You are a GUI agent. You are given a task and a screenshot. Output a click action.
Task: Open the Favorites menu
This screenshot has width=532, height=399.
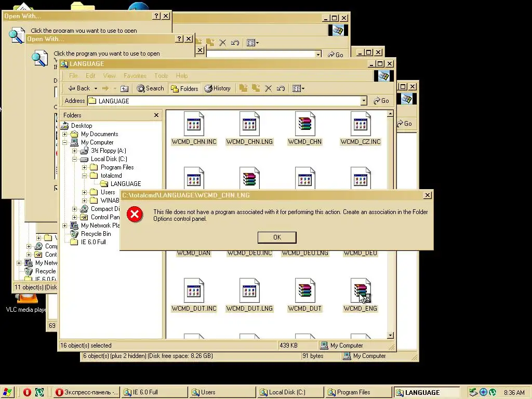coord(135,76)
